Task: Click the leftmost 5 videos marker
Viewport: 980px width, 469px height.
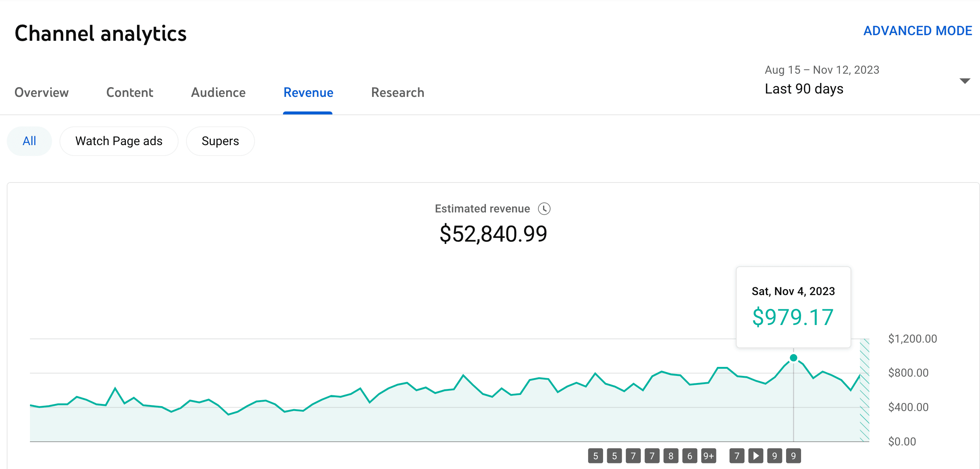Action: [596, 456]
